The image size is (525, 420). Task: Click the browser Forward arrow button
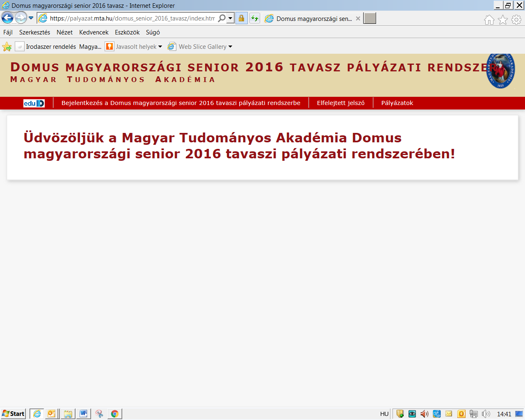[21, 18]
